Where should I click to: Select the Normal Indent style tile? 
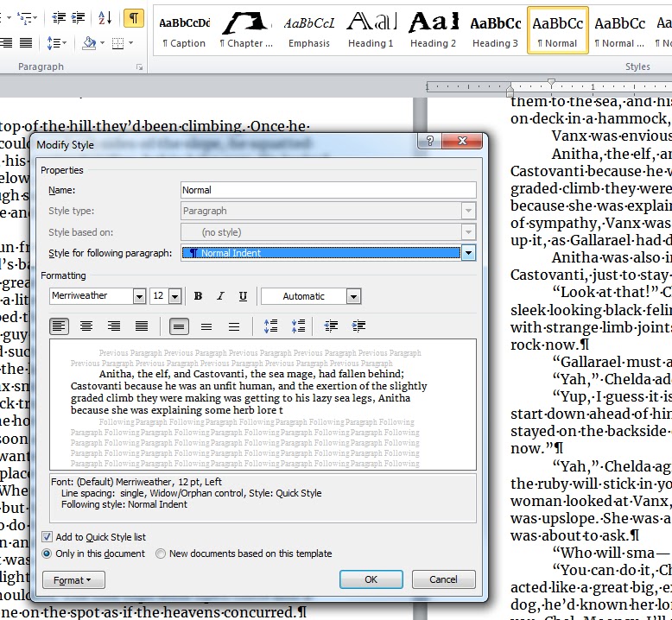pos(619,30)
